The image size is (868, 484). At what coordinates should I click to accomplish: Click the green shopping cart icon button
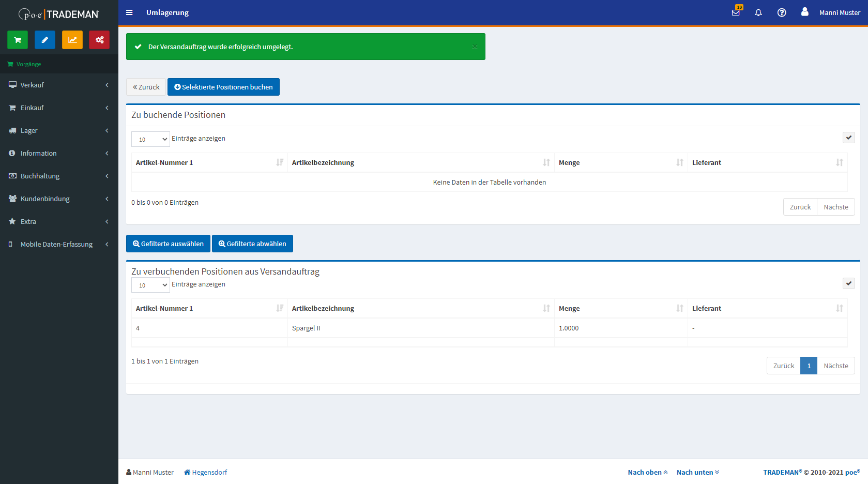[18, 40]
